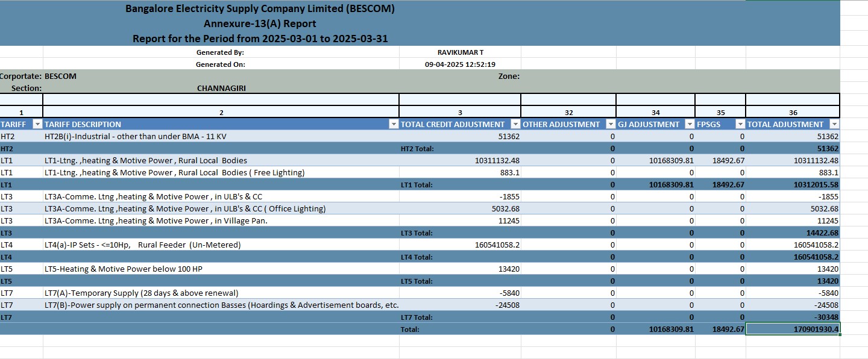Select column number 32 header cell

(568, 112)
